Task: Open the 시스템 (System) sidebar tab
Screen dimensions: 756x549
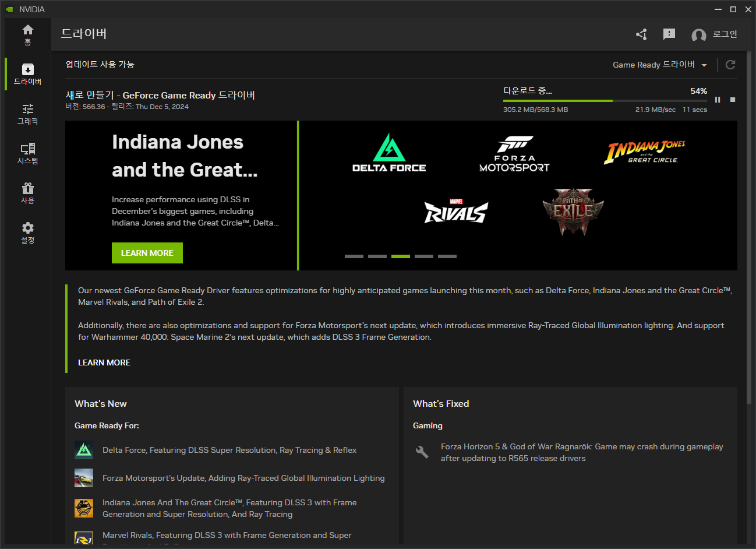Action: click(x=27, y=153)
